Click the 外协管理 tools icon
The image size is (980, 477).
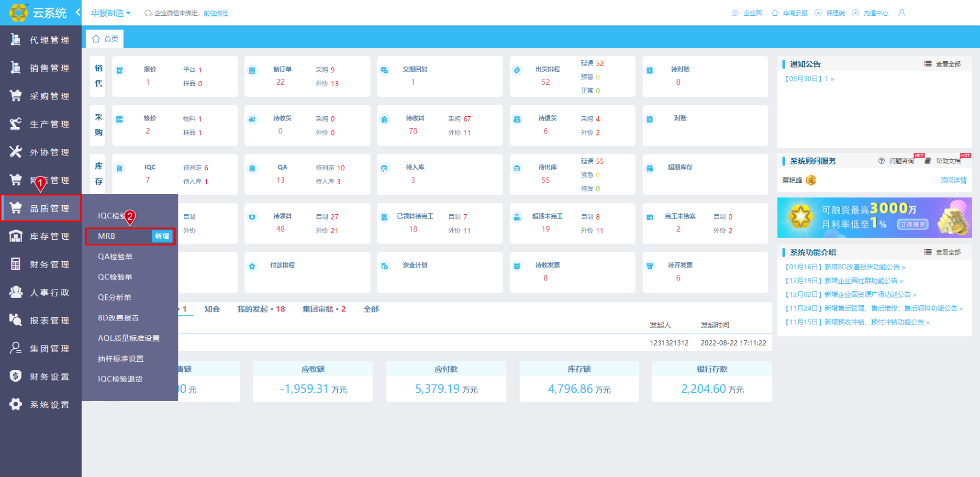[x=15, y=152]
